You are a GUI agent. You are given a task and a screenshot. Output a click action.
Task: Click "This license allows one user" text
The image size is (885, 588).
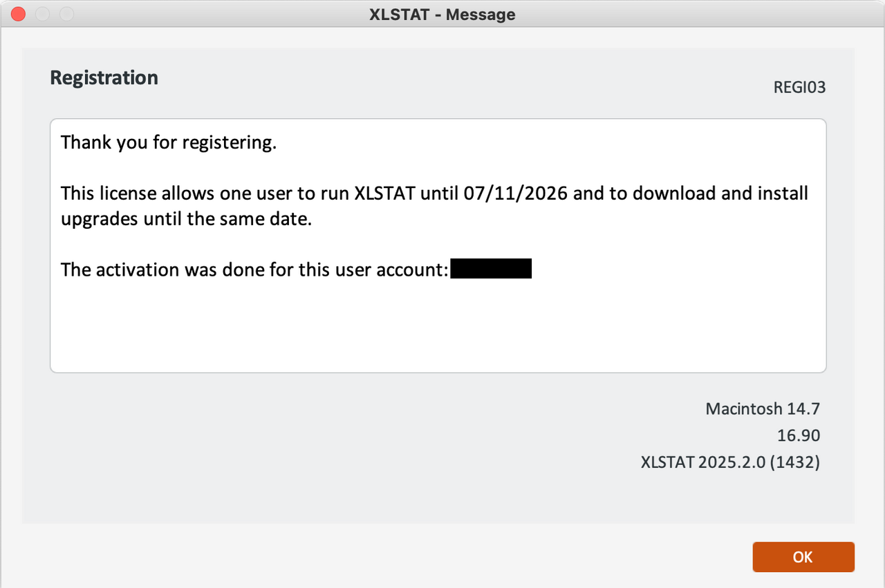[x=170, y=193]
